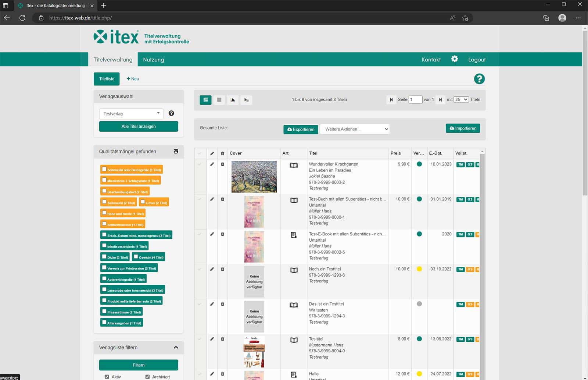Switch to compact list view icon

coord(219,100)
